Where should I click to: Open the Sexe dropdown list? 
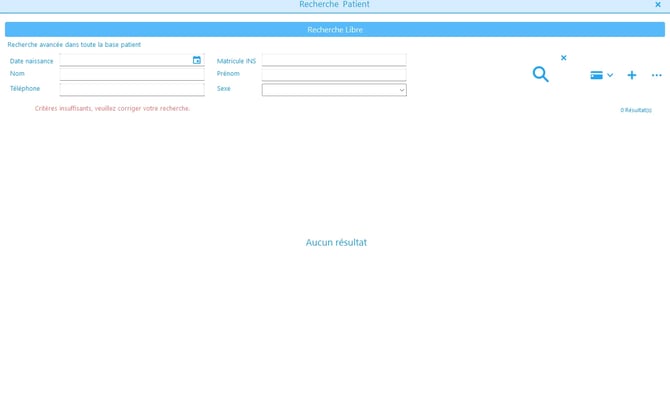coord(334,90)
